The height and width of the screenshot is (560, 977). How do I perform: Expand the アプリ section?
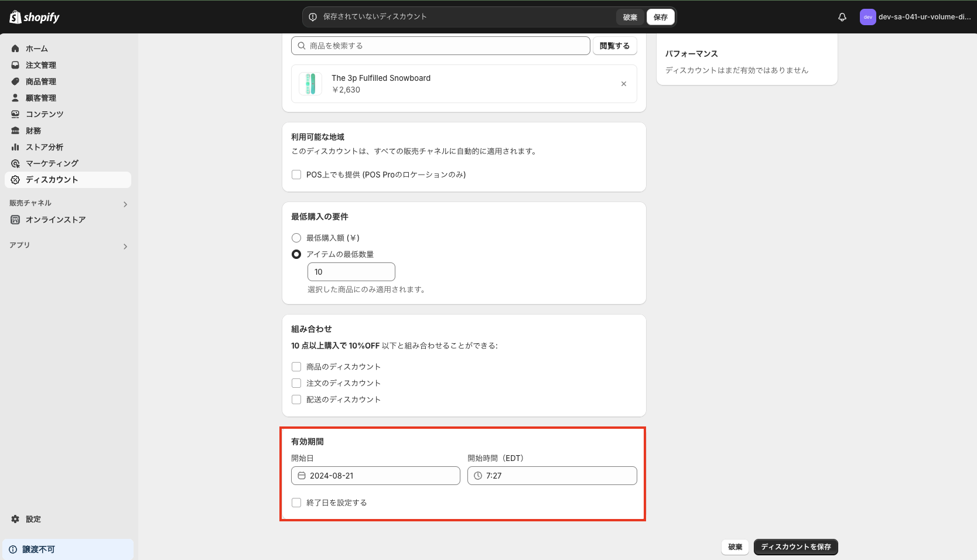(x=125, y=246)
